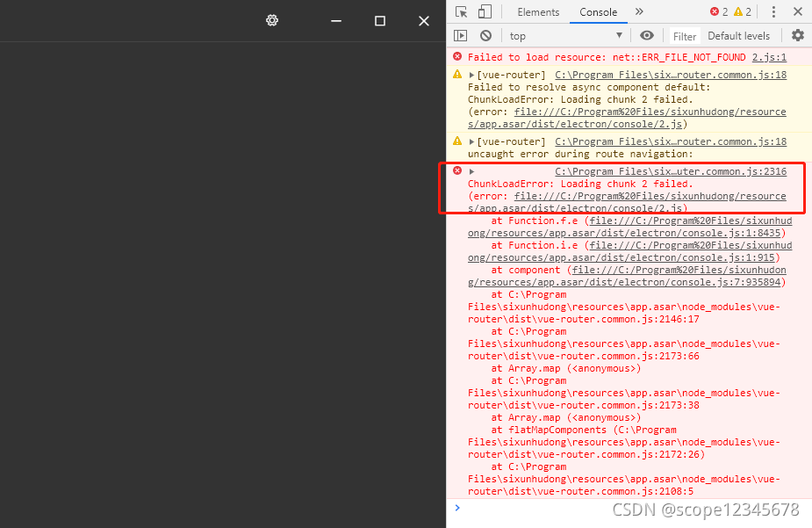Click the vue-router.common.js:2146:17 stack line
Screen dimensions: 812x528
coord(623,307)
